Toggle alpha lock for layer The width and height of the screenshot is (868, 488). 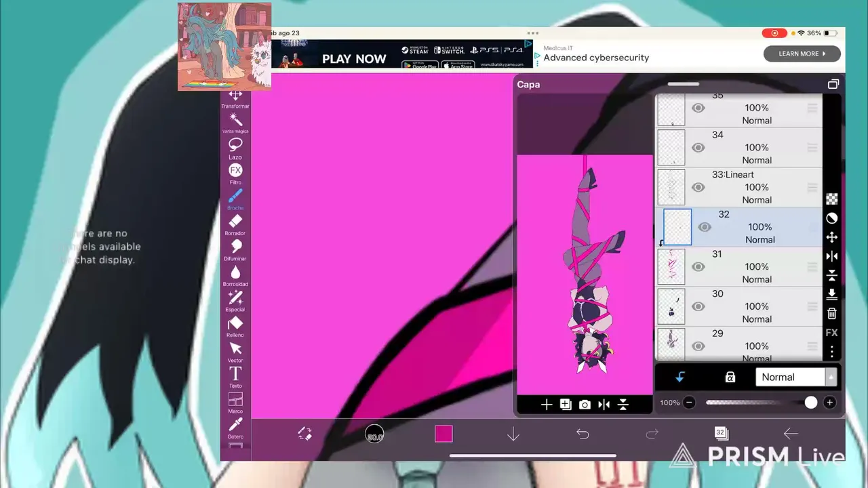730,378
